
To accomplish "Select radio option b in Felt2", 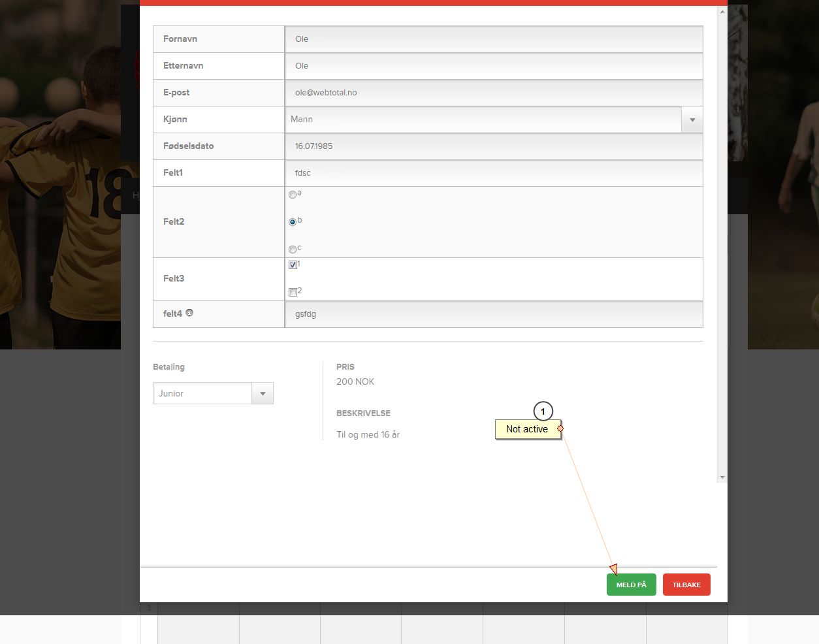I will pyautogui.click(x=293, y=222).
